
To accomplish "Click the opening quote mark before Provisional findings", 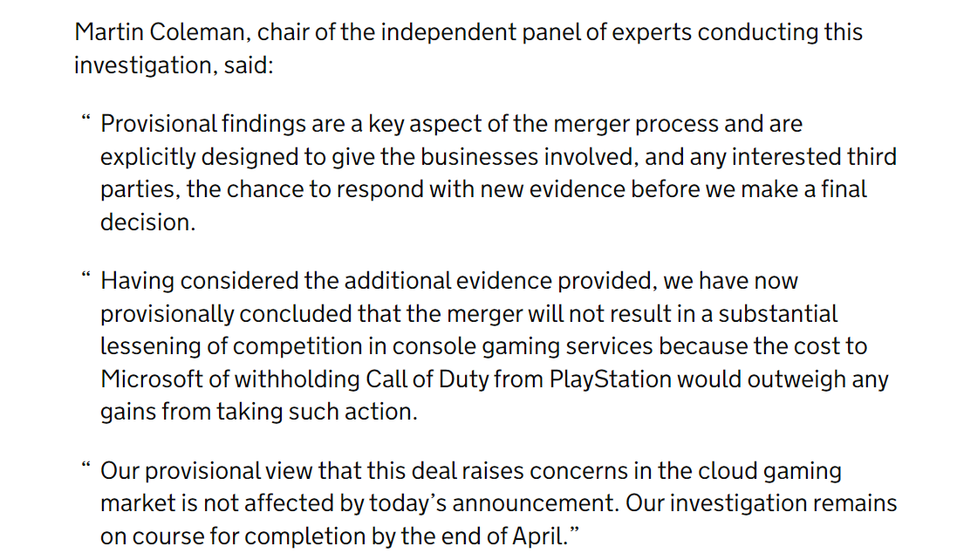I will [x=85, y=117].
